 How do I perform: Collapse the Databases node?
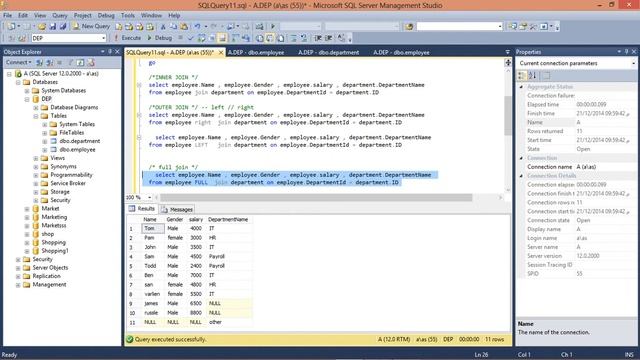click(x=18, y=82)
